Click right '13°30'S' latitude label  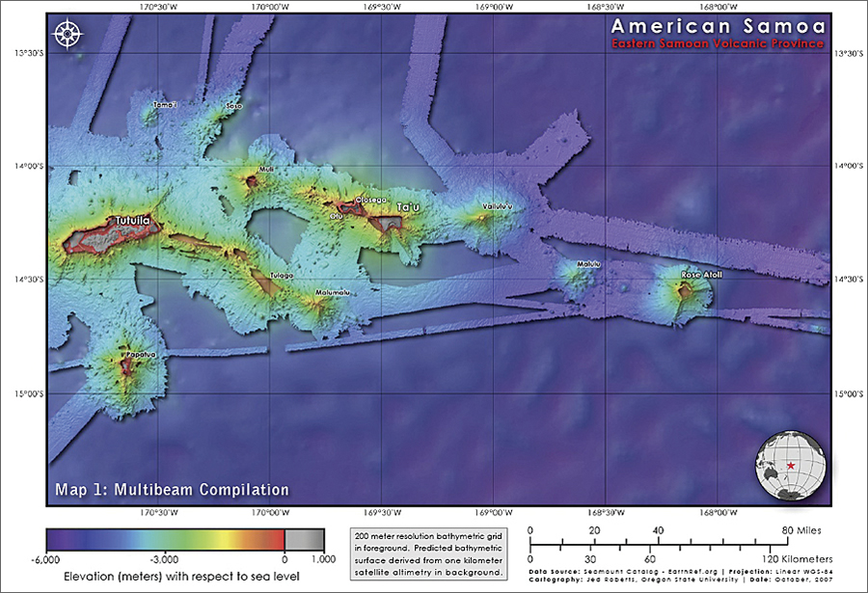coord(849,54)
